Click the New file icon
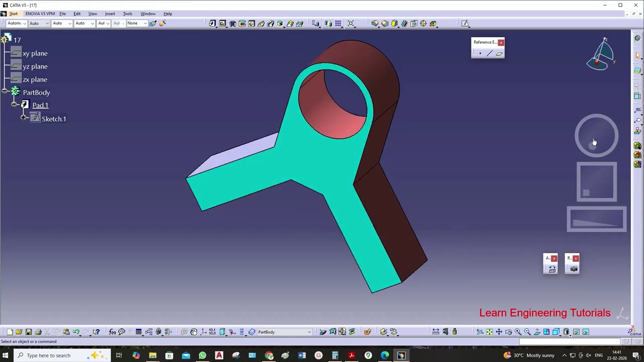Screen dimensions: 644x362 tap(10, 332)
